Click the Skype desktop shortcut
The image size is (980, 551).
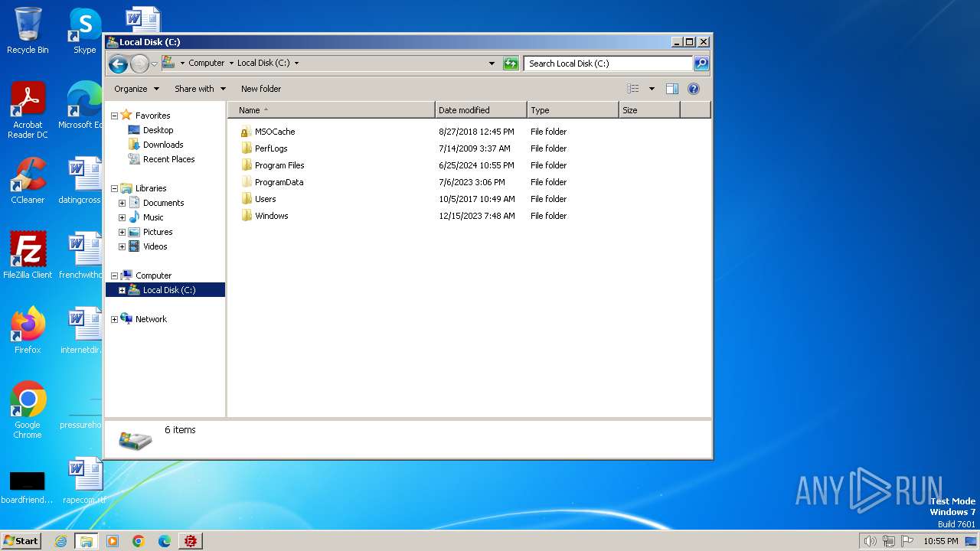pos(85,31)
